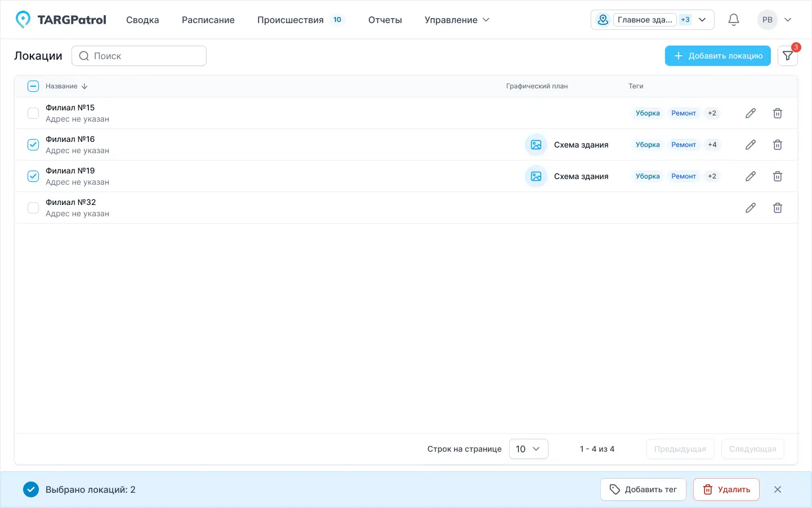Click Уборка tag on Филиал №16
This screenshot has width=812, height=508.
(x=648, y=145)
